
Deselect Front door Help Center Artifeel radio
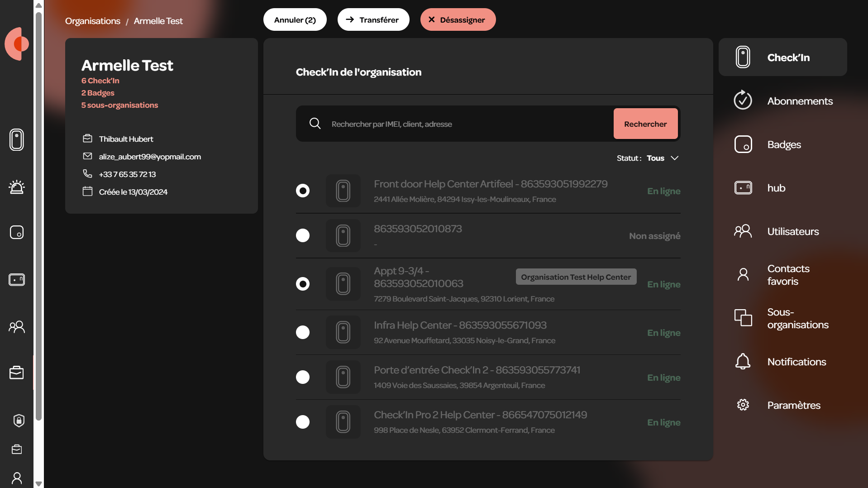303,191
